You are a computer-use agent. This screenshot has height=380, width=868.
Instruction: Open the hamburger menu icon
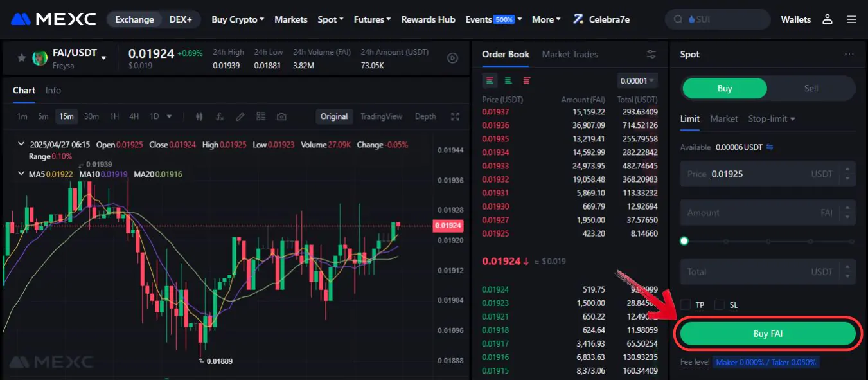click(x=851, y=19)
